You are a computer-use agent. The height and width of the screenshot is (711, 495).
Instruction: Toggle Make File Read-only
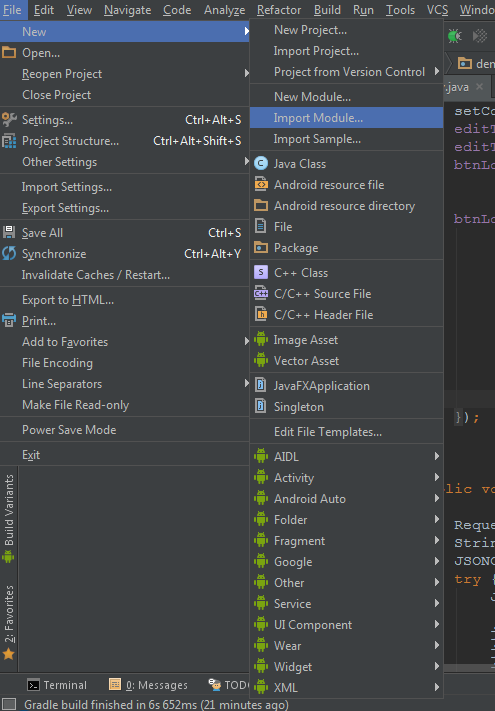coord(125,404)
